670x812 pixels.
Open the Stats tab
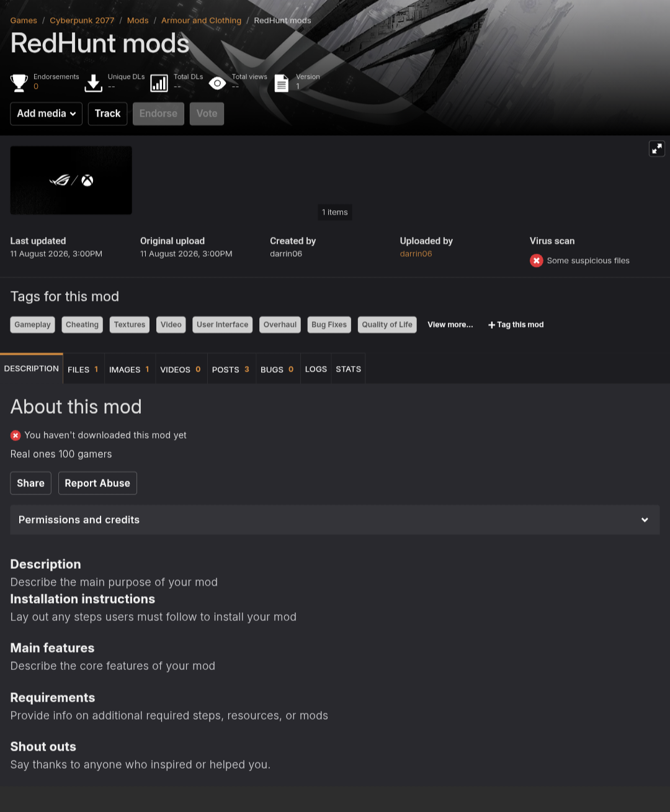tap(349, 369)
